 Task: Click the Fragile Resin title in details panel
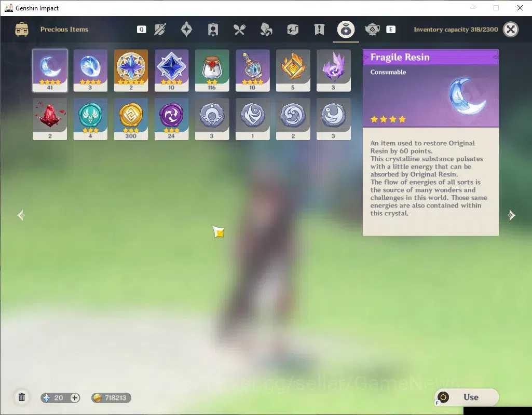pos(400,57)
